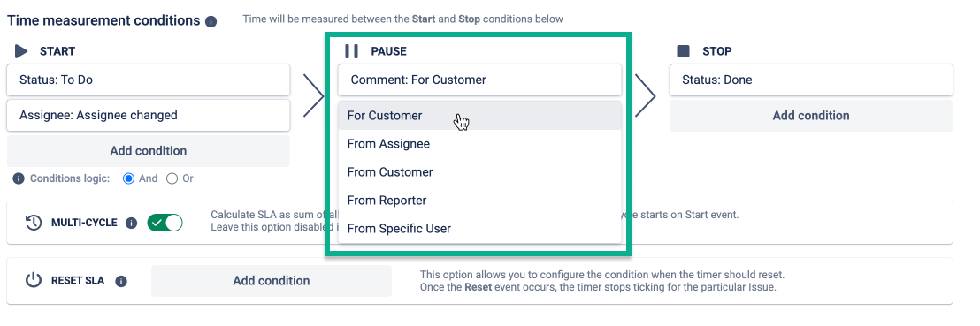Open the Status: Done stop condition

click(x=811, y=80)
